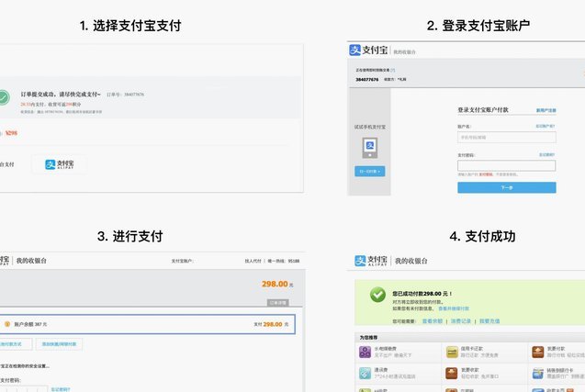585x392 pixels.
Task: Focus the account name input field in step 2
Action: (507, 138)
